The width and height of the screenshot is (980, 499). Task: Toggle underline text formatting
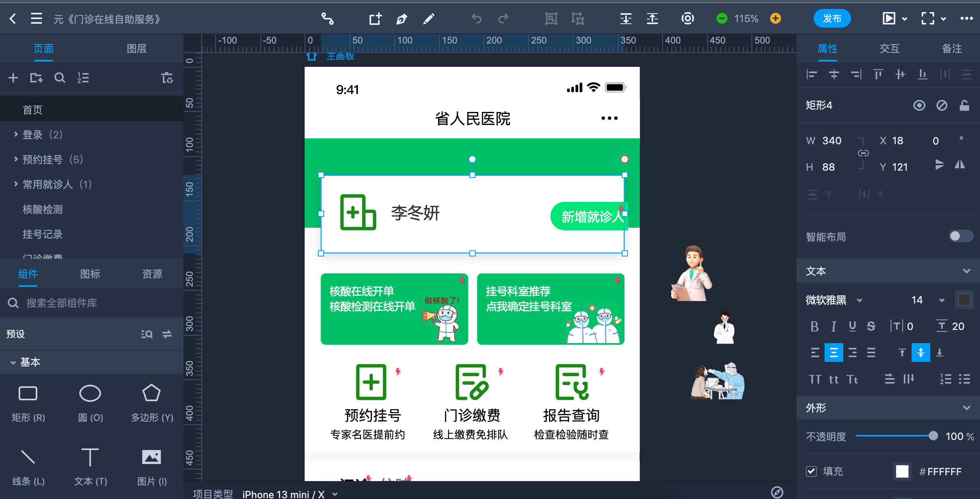click(x=853, y=326)
